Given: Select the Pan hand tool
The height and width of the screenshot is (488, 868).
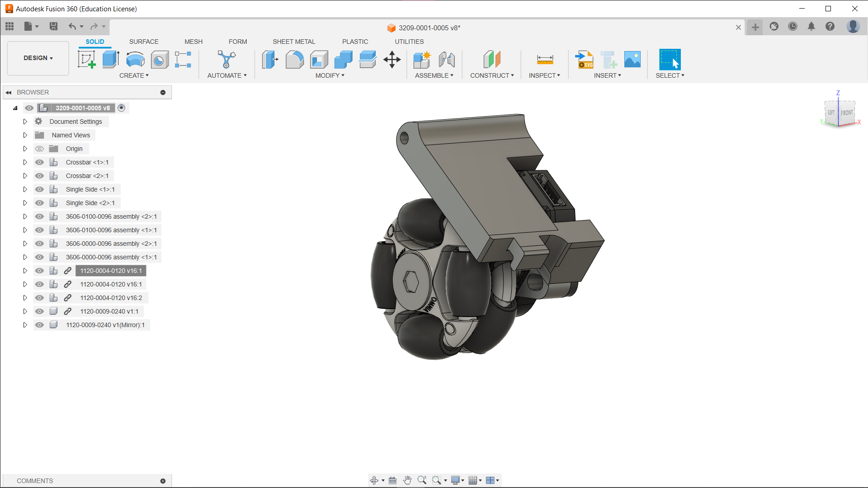Looking at the screenshot, I should coord(407,480).
